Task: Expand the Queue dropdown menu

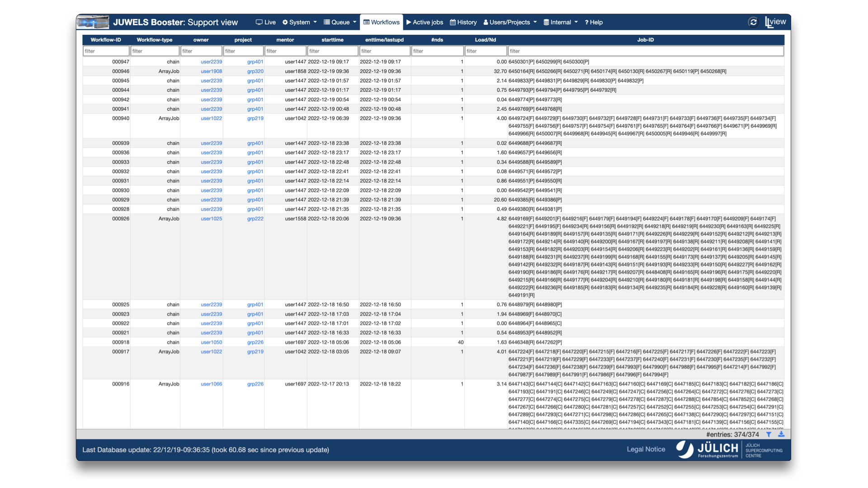Action: point(340,22)
